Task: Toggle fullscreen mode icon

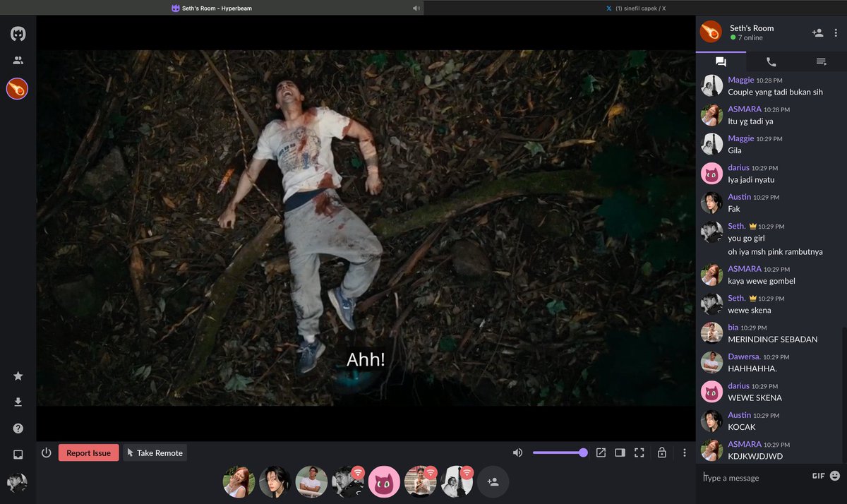Action: click(639, 452)
